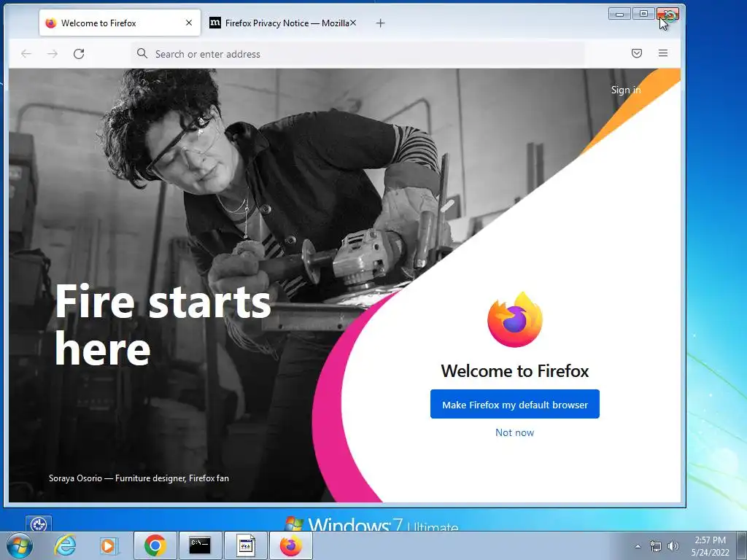Maximize the Firefox window

tap(643, 14)
